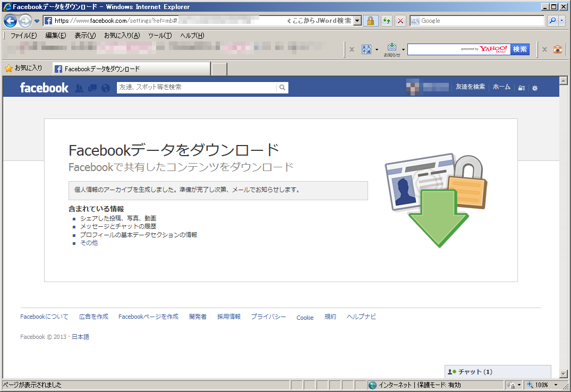Click the status bar security shield icon
571x392 pixels.
tap(512, 385)
